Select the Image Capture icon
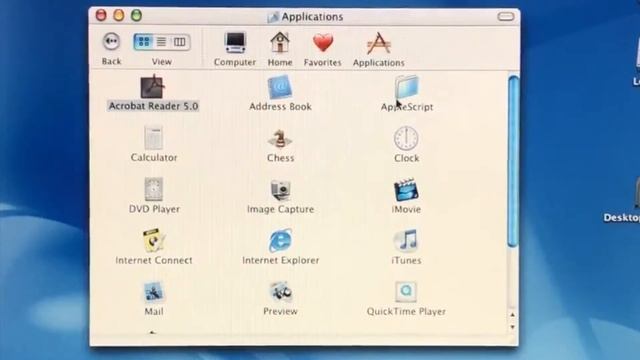 (280, 190)
